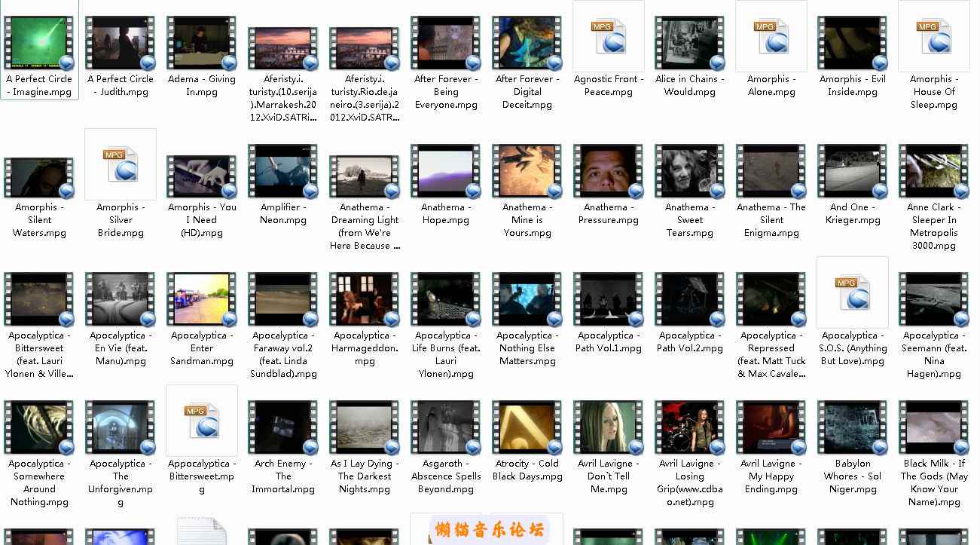980x545 pixels.
Task: Select the Amorphis - House Of Sleep.mpg icon
Action: pos(934,36)
